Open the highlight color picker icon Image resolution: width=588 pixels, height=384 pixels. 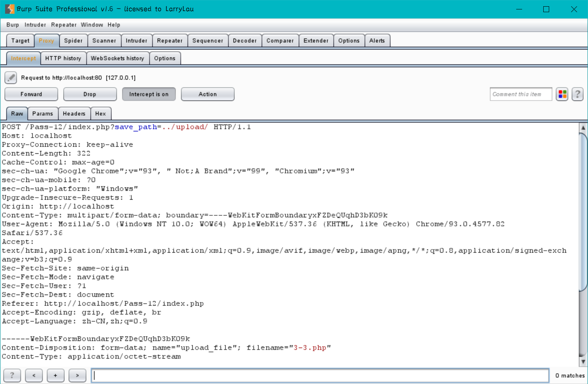pyautogui.click(x=562, y=94)
